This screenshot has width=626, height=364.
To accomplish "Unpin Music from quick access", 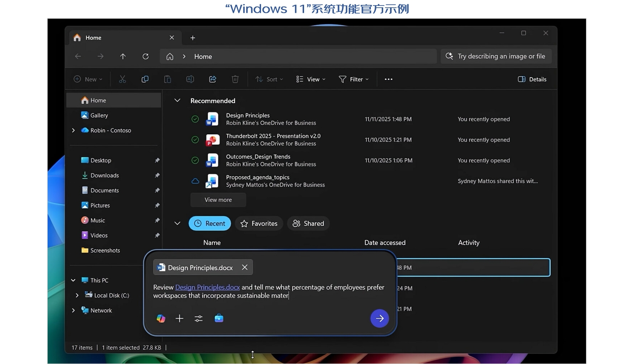I will click(x=157, y=220).
